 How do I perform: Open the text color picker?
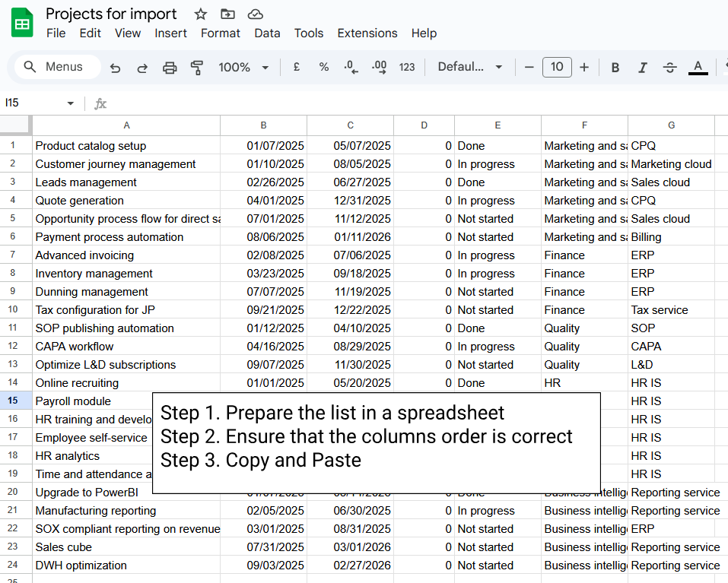[x=698, y=68]
